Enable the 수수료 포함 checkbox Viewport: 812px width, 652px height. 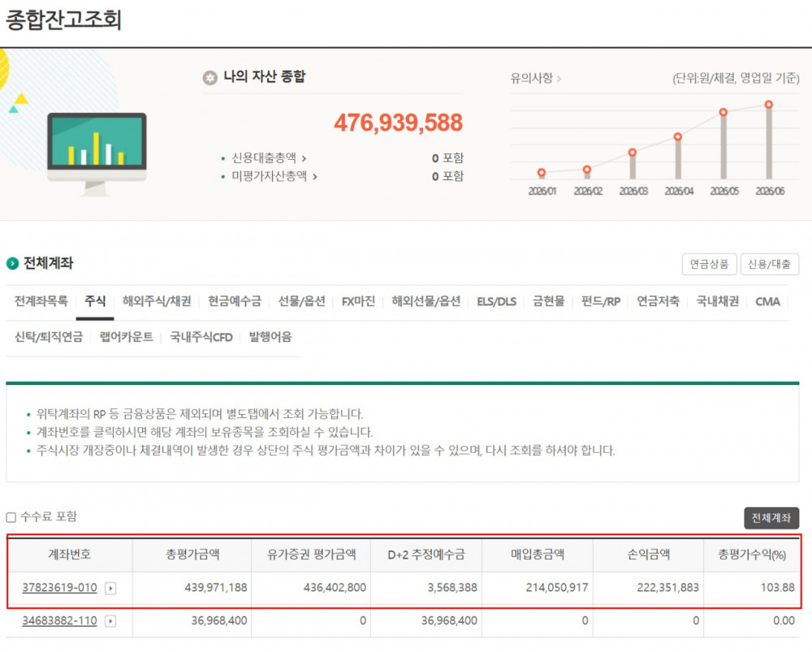[11, 517]
